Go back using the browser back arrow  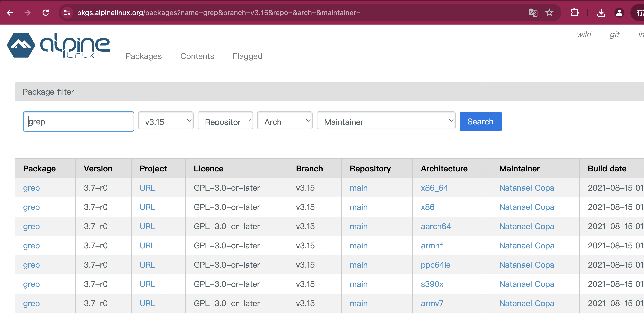10,12
